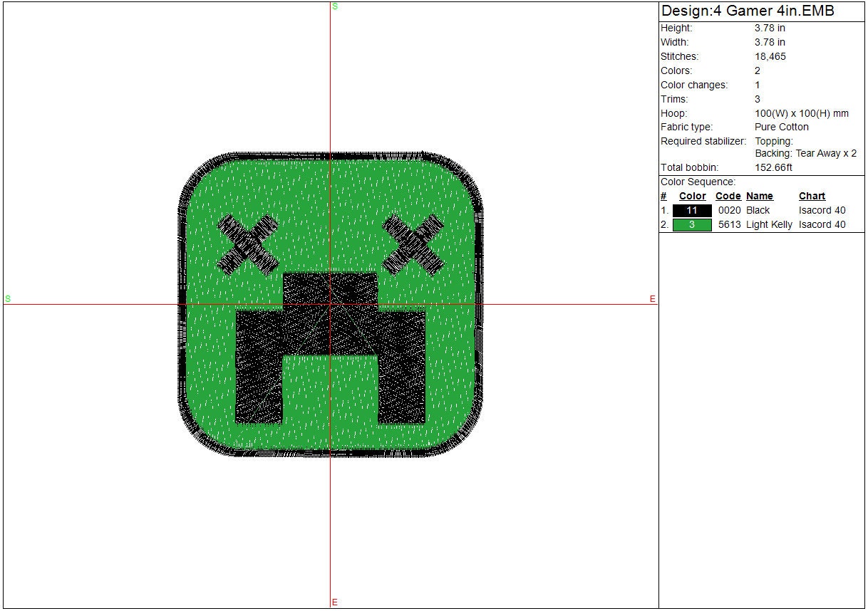Click the green S marker on left edge

click(x=8, y=299)
